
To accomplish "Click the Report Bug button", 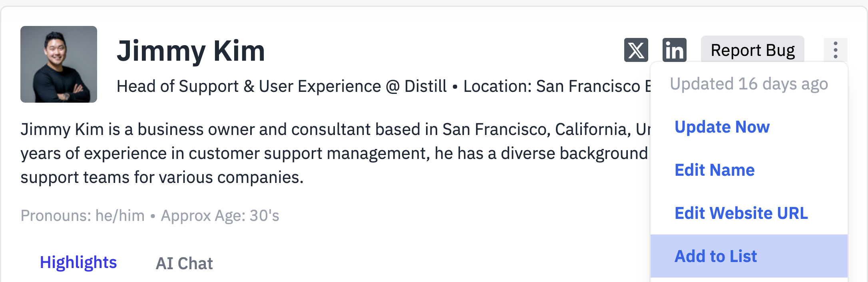I will [753, 50].
